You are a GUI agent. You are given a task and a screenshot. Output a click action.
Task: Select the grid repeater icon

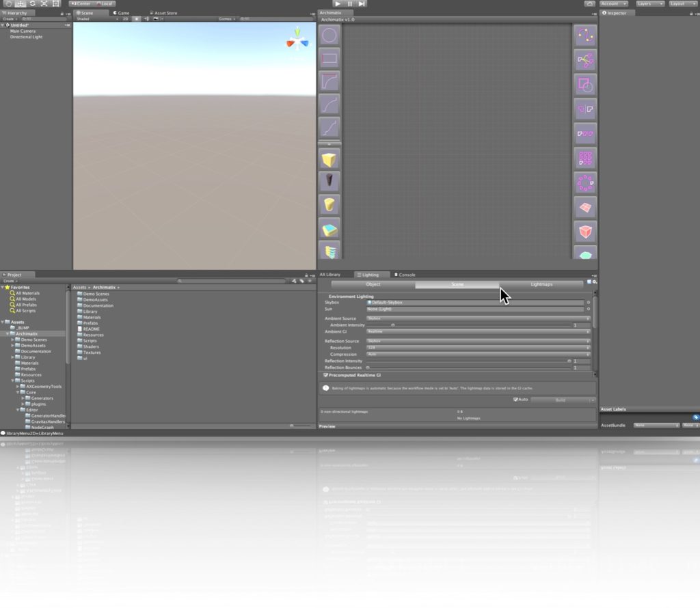tap(585, 158)
